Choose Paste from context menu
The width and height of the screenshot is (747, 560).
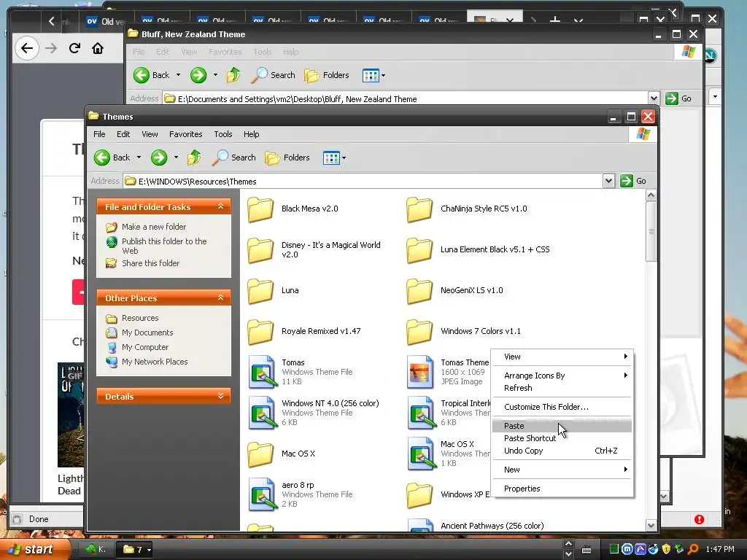562,426
